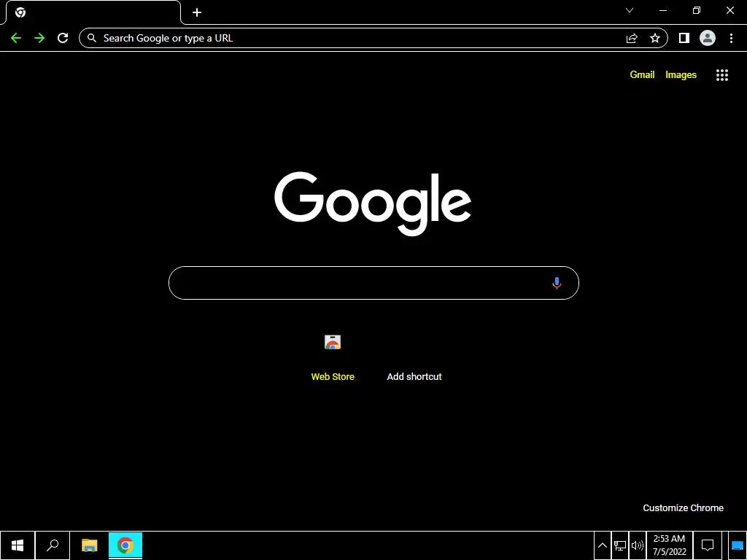Click Add shortcut
This screenshot has width=747, height=560.
tap(414, 377)
